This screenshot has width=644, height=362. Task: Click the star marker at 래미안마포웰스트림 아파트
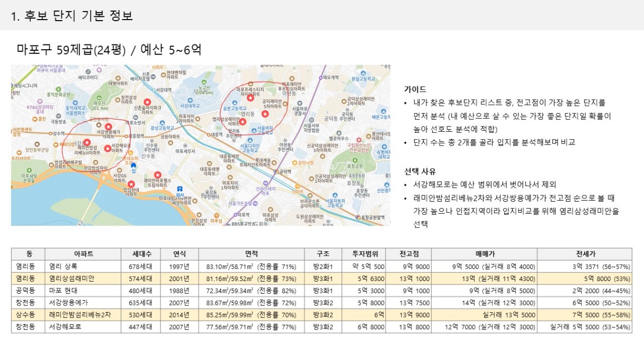click(x=157, y=175)
